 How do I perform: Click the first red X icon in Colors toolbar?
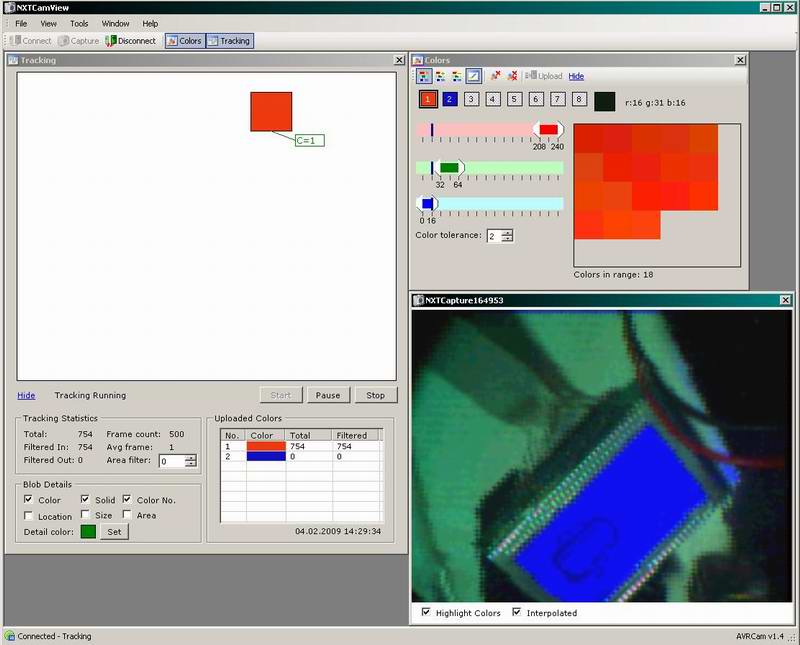click(496, 76)
